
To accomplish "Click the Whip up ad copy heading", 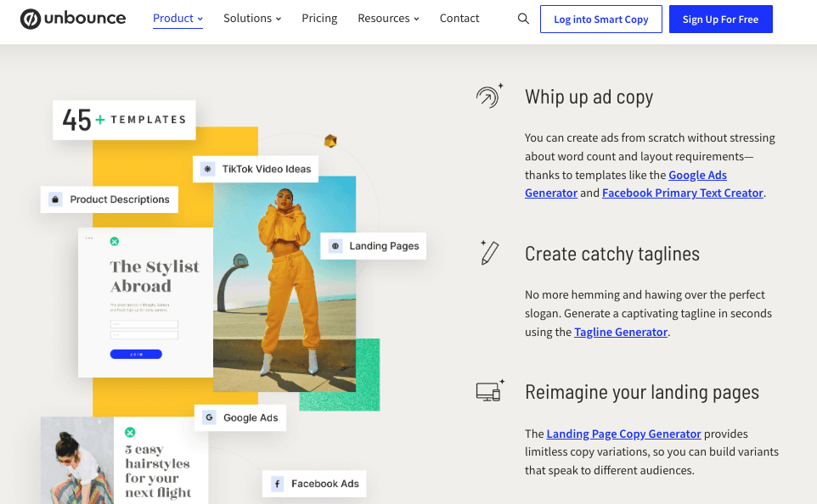I will click(589, 97).
